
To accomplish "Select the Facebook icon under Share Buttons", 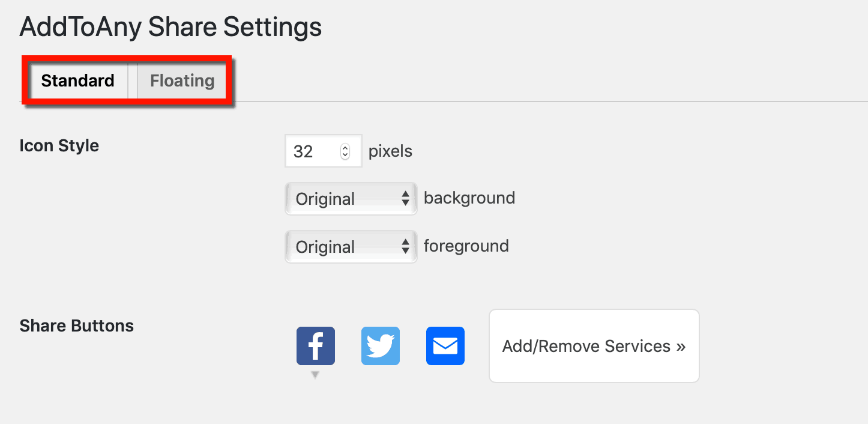I will pos(315,346).
